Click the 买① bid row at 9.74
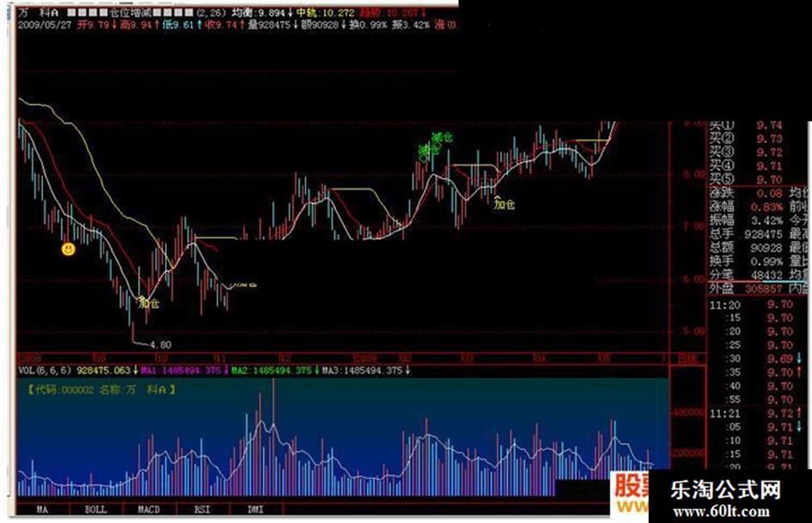This screenshot has width=812, height=523. 746,125
